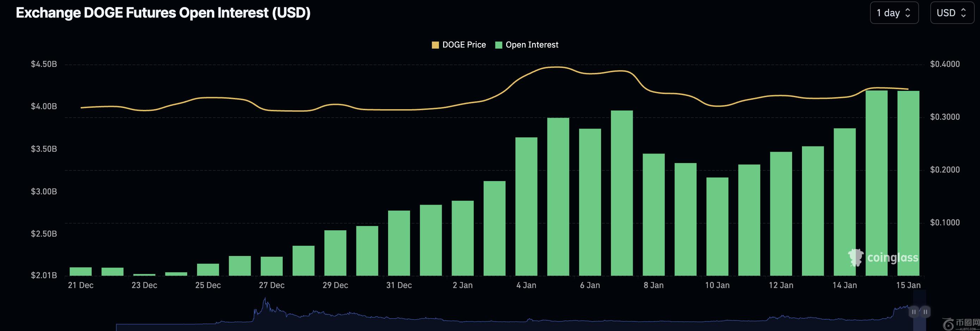
Task: Toggle the Open Interest legend series
Action: pyautogui.click(x=527, y=45)
